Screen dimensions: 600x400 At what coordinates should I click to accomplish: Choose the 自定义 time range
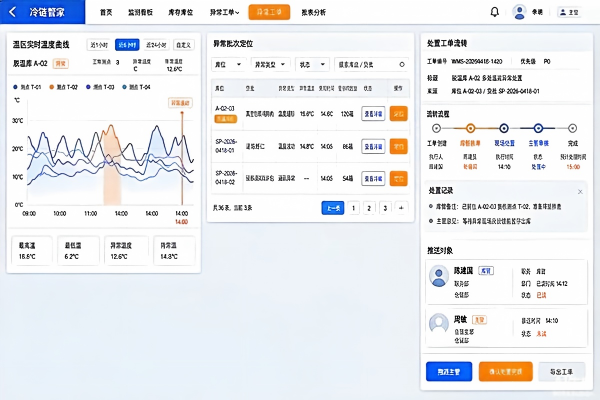[184, 45]
